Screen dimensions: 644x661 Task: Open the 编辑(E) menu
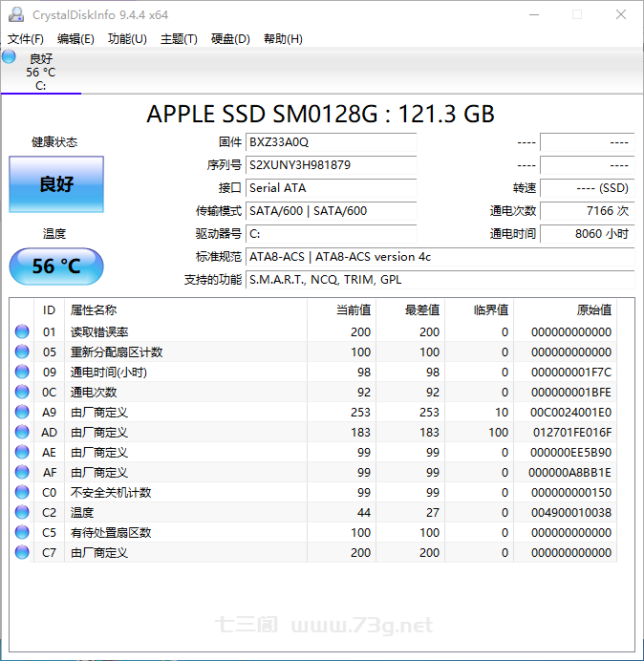pyautogui.click(x=75, y=39)
